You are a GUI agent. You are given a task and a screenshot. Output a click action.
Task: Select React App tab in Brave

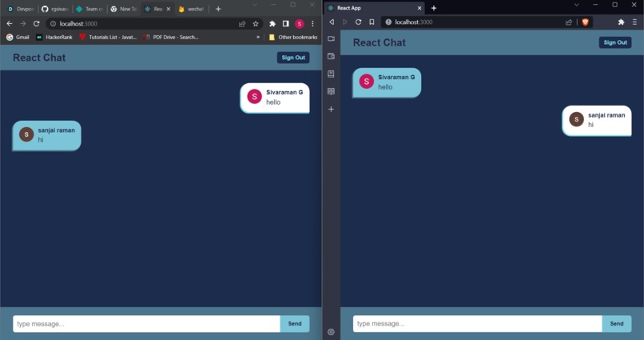click(x=375, y=8)
